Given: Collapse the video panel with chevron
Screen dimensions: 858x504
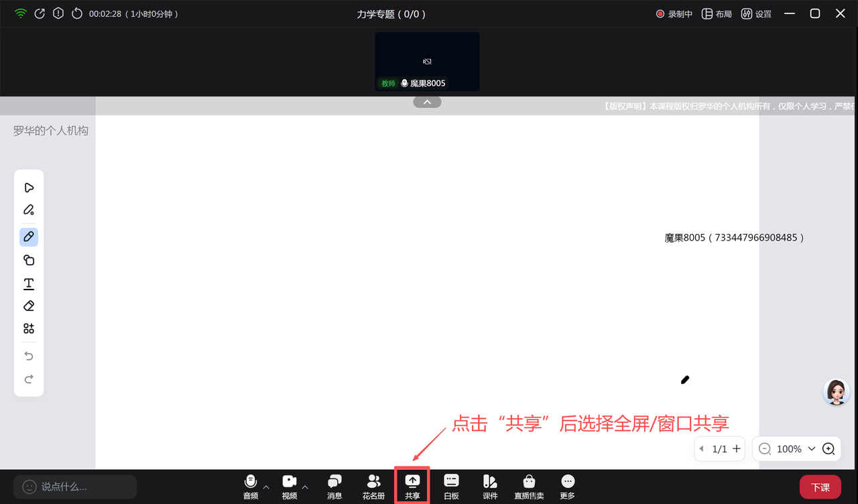Looking at the screenshot, I should [427, 102].
